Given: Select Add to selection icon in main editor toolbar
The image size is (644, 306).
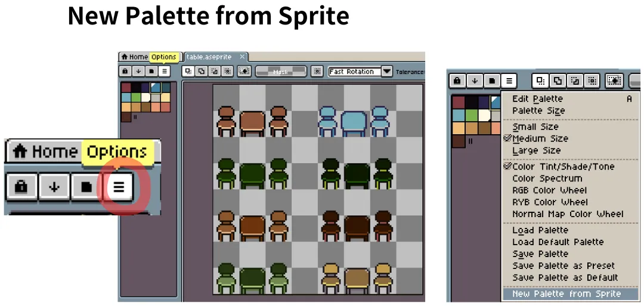Looking at the screenshot, I should (201, 72).
